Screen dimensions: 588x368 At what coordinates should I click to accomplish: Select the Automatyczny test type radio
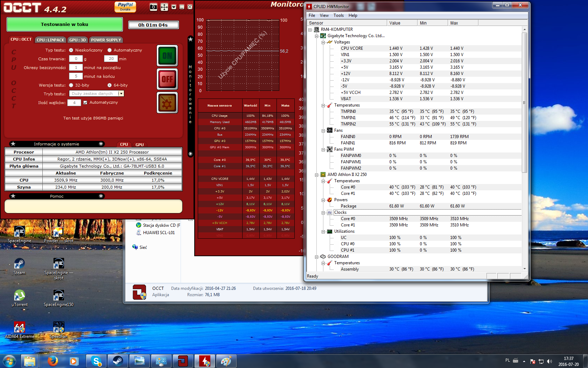coord(110,50)
